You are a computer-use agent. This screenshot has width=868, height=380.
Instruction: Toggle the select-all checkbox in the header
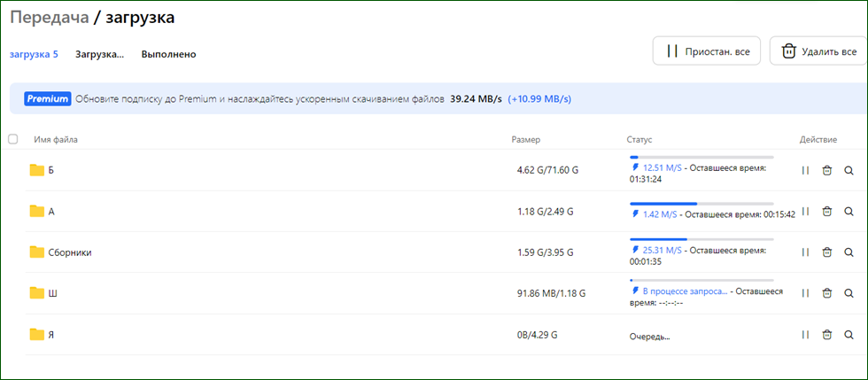coord(12,140)
